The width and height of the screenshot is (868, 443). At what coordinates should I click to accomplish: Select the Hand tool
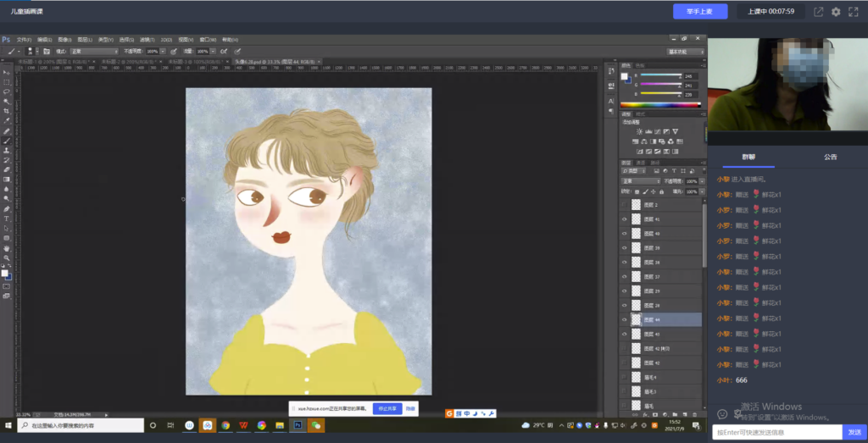[x=7, y=248]
